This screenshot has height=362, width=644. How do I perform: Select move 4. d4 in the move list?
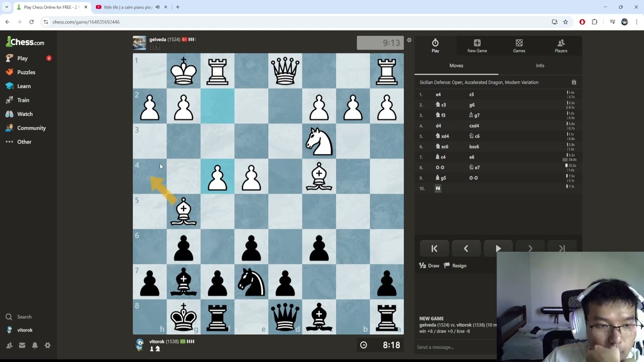pyautogui.click(x=438, y=126)
